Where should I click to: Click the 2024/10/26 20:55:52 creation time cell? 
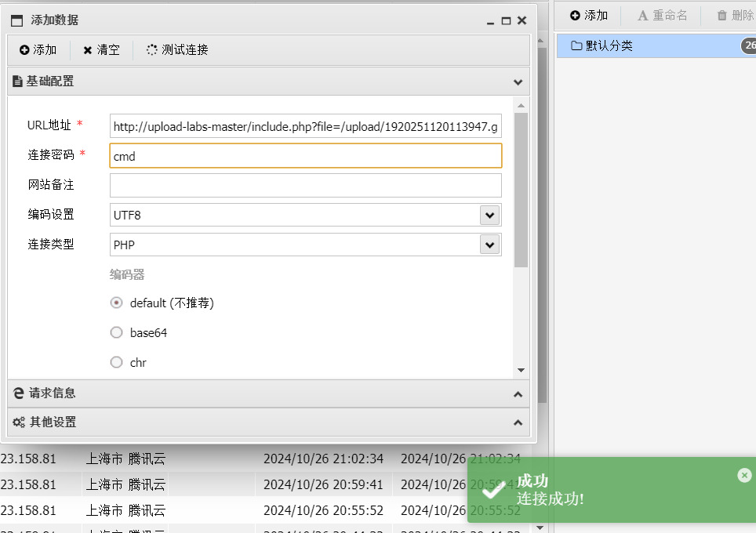tap(324, 510)
